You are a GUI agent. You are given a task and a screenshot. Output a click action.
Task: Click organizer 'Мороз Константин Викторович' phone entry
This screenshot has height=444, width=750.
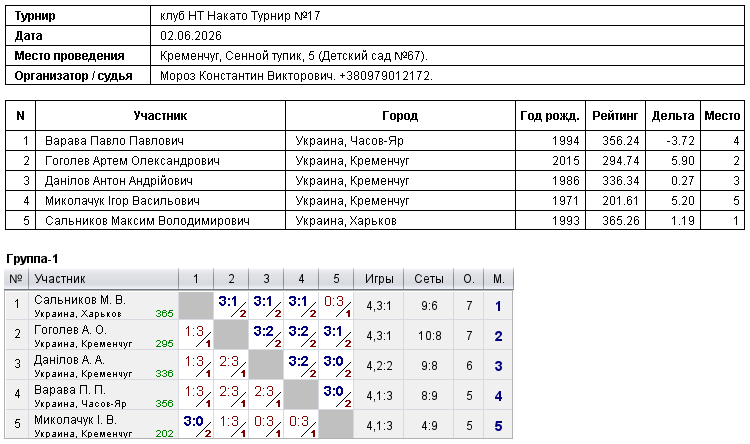point(296,76)
